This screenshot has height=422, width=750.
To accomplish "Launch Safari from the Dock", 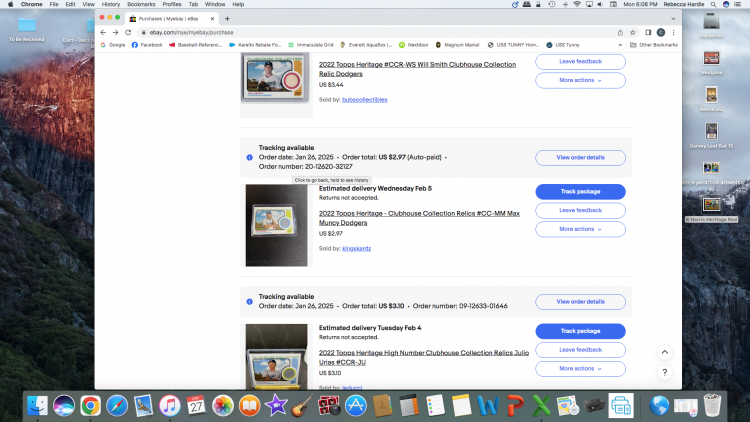I will tap(117, 406).
